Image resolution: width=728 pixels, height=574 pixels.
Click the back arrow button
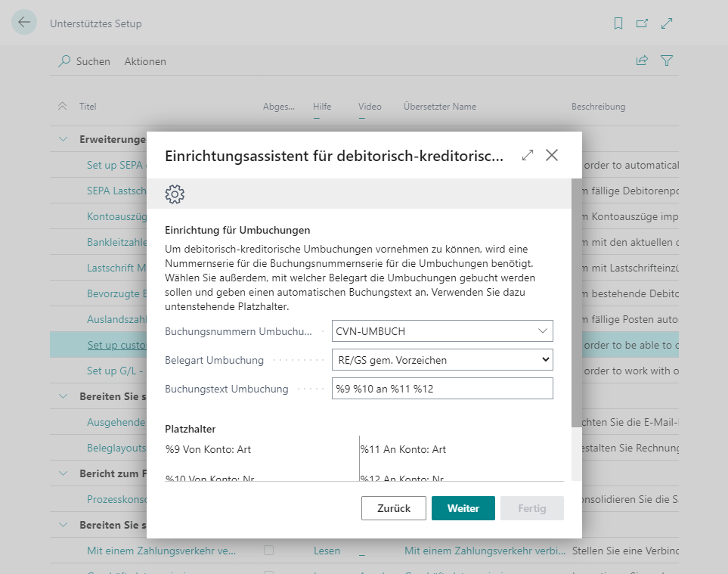click(x=24, y=22)
